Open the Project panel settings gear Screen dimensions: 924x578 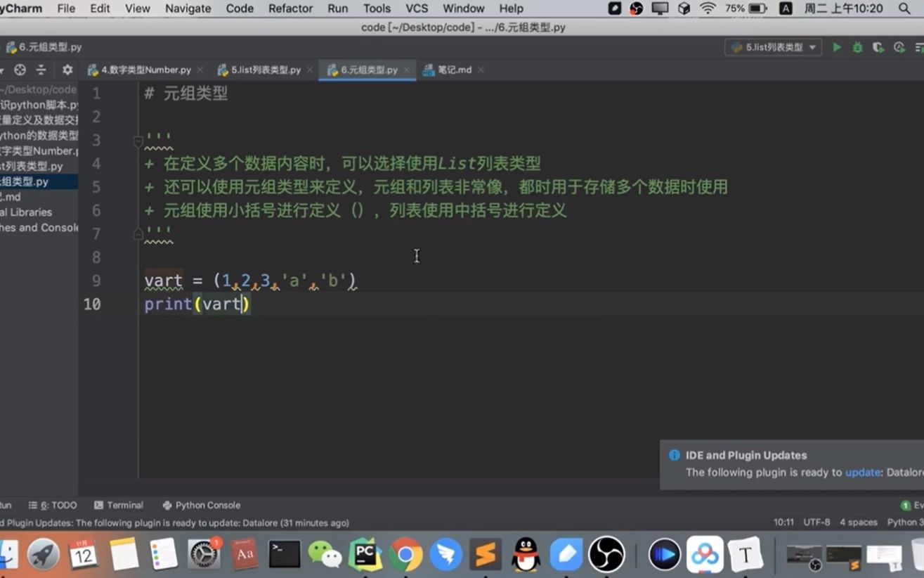point(67,70)
